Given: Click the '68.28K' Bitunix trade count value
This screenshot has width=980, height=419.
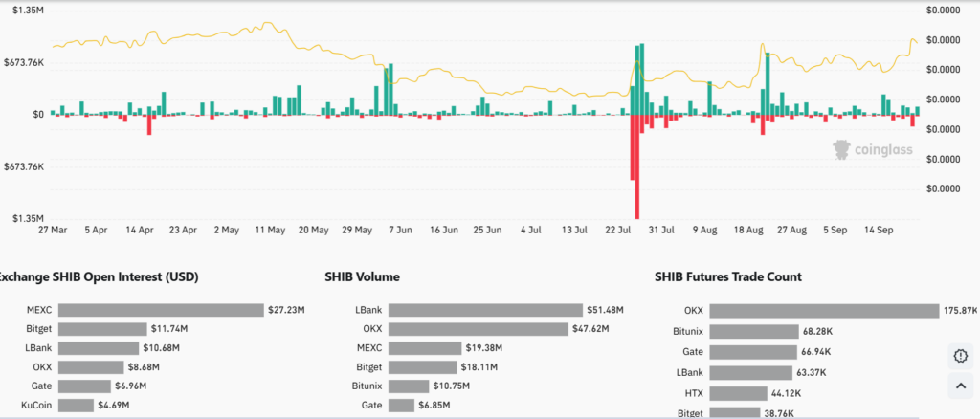Looking at the screenshot, I should click(x=817, y=331).
